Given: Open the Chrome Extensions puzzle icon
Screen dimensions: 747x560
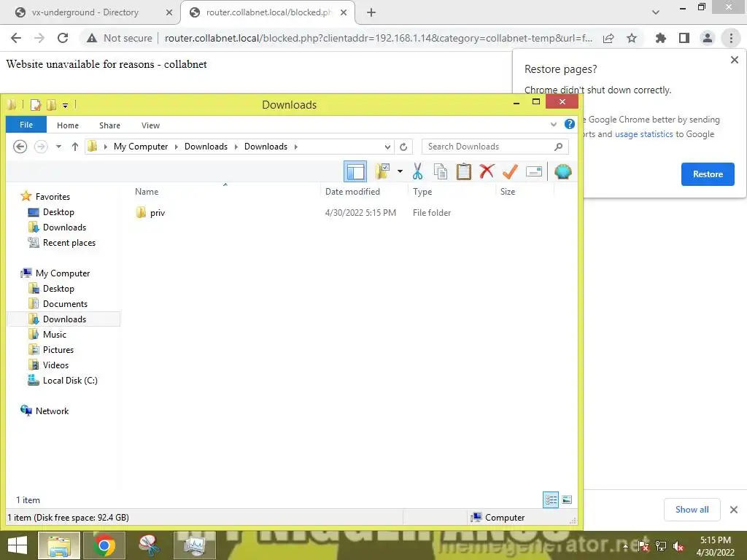Looking at the screenshot, I should 660,38.
